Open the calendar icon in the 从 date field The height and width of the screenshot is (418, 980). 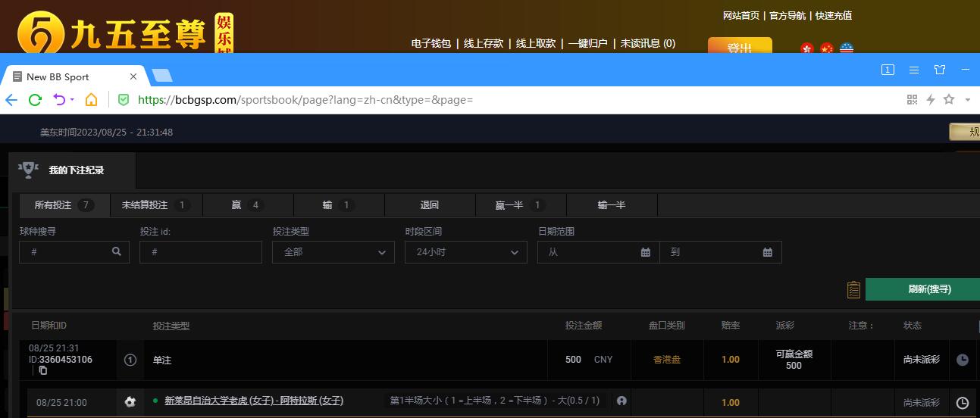(x=645, y=252)
